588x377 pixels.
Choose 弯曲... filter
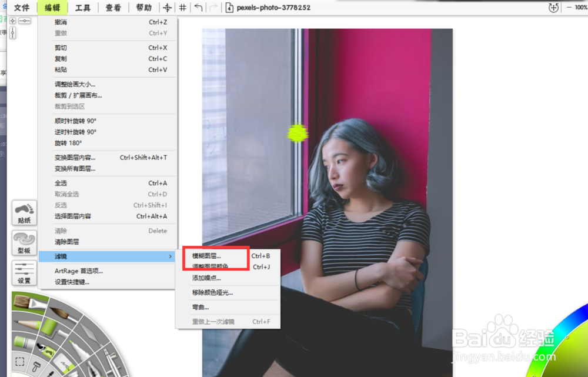point(228,307)
